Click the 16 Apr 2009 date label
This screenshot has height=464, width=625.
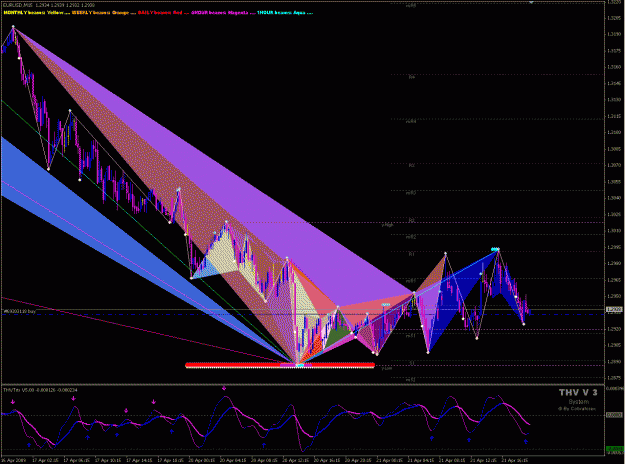(x=14, y=460)
